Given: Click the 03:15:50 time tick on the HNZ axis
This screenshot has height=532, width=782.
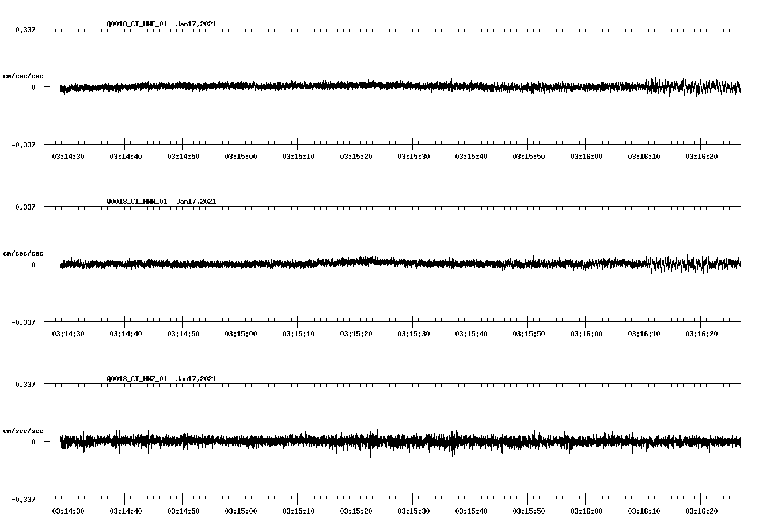Looking at the screenshot, I should [x=529, y=510].
